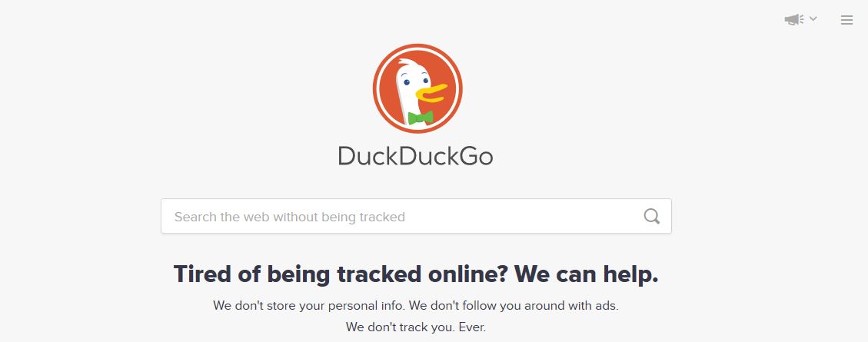Viewport: 868px width, 342px height.
Task: Click the DuckDuckGo wordmark text
Action: 415,156
